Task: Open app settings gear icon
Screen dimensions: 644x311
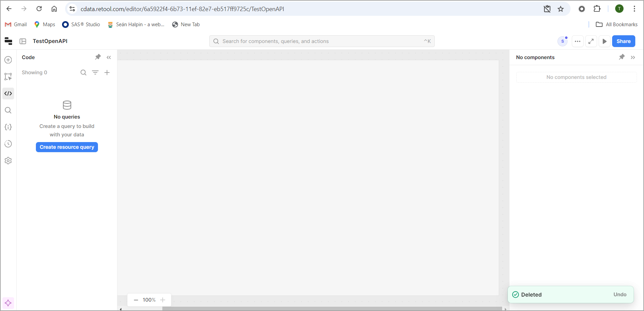Action: (8, 161)
